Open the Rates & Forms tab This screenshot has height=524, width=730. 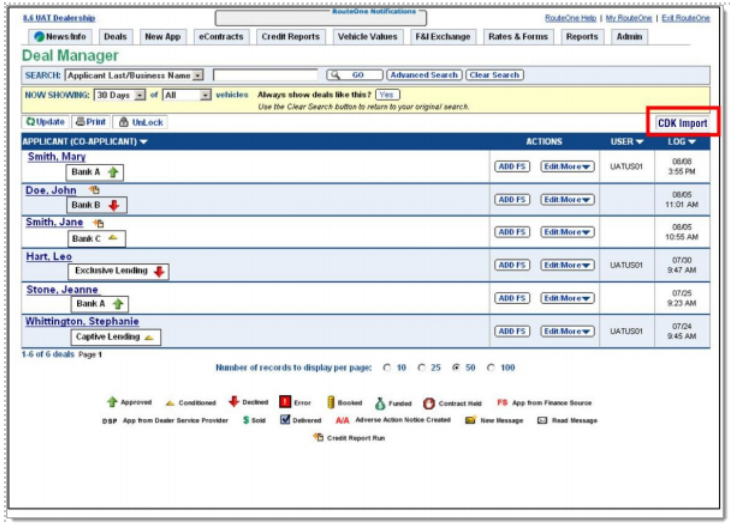[518, 36]
